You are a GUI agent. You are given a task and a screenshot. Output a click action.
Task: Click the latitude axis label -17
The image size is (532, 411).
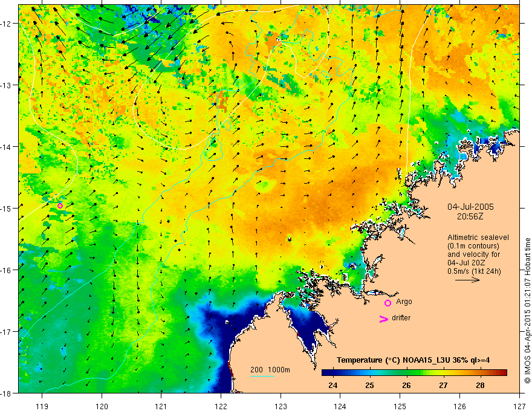(7, 331)
